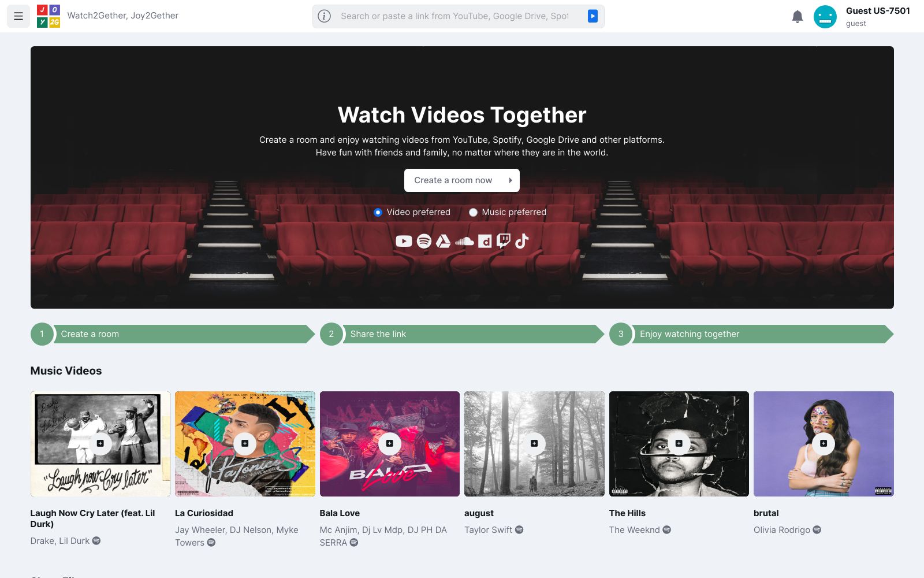Open the hamburger menu
The image size is (924, 578).
point(18,16)
